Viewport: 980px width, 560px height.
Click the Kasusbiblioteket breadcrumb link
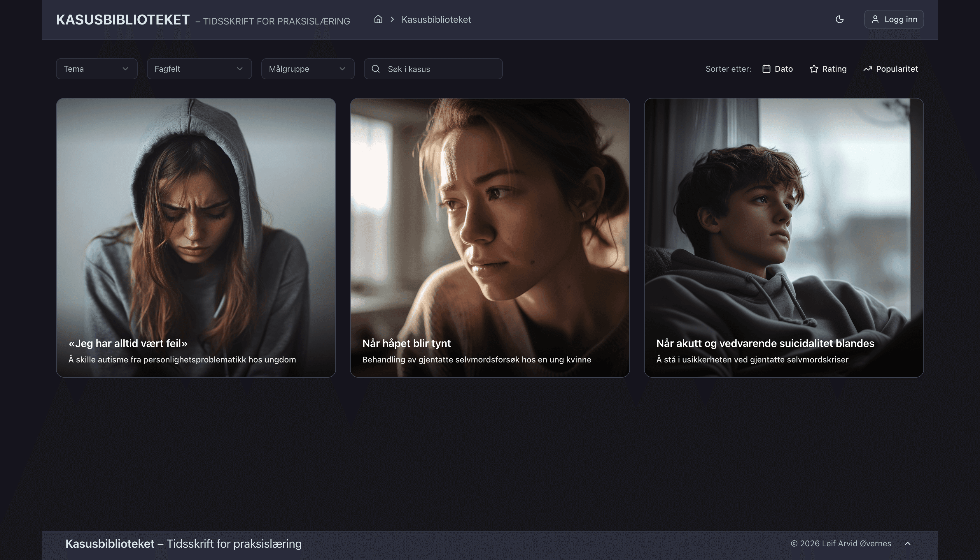pyautogui.click(x=436, y=19)
